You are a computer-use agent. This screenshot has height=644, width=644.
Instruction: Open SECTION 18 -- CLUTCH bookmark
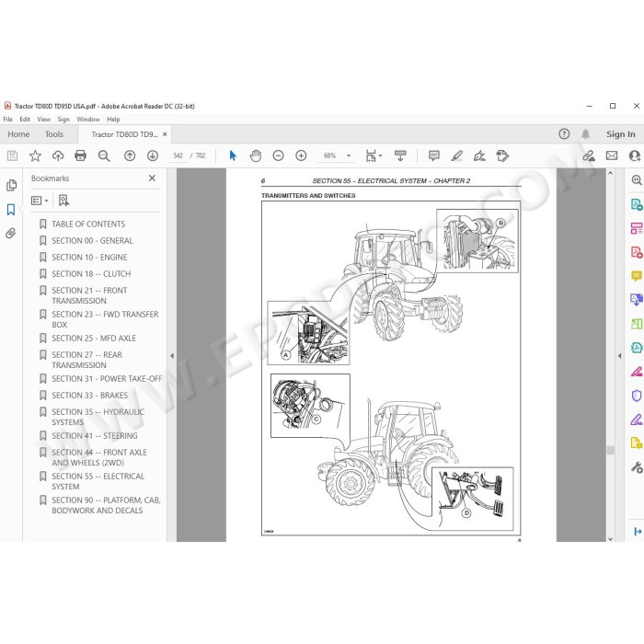[91, 273]
